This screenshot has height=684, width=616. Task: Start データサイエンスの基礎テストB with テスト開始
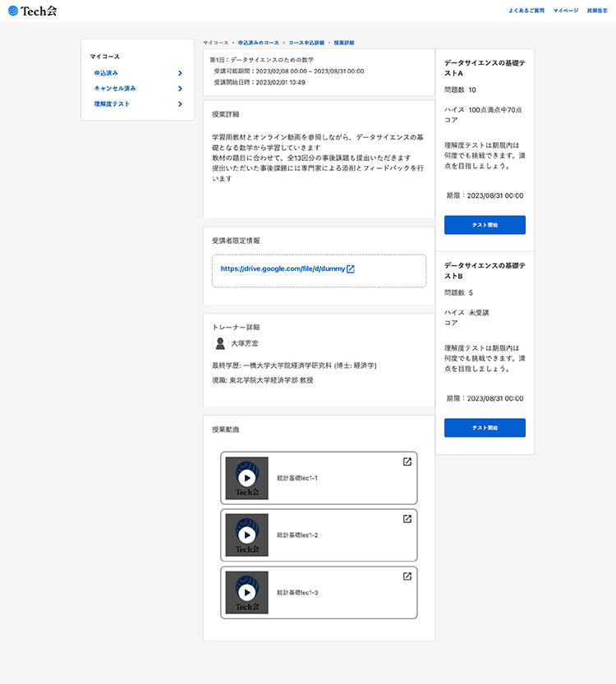[485, 428]
